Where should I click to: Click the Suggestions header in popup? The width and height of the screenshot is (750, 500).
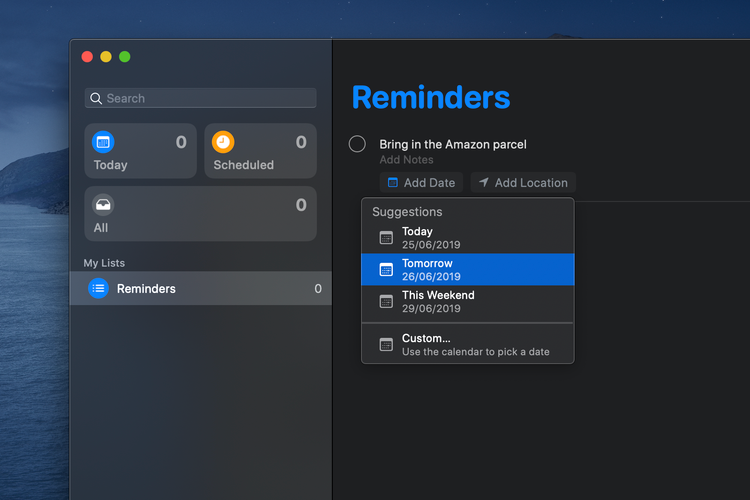pyautogui.click(x=407, y=211)
